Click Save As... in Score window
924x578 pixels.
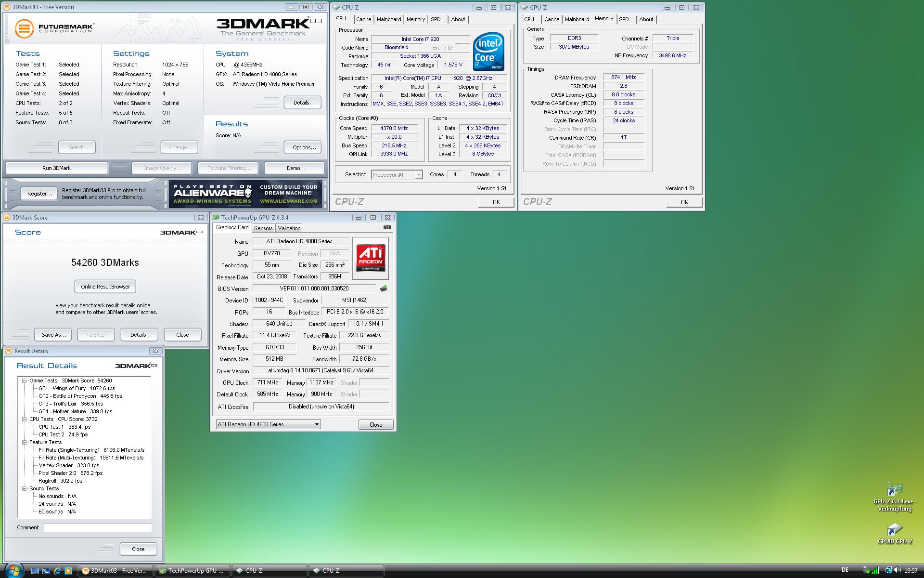53,335
